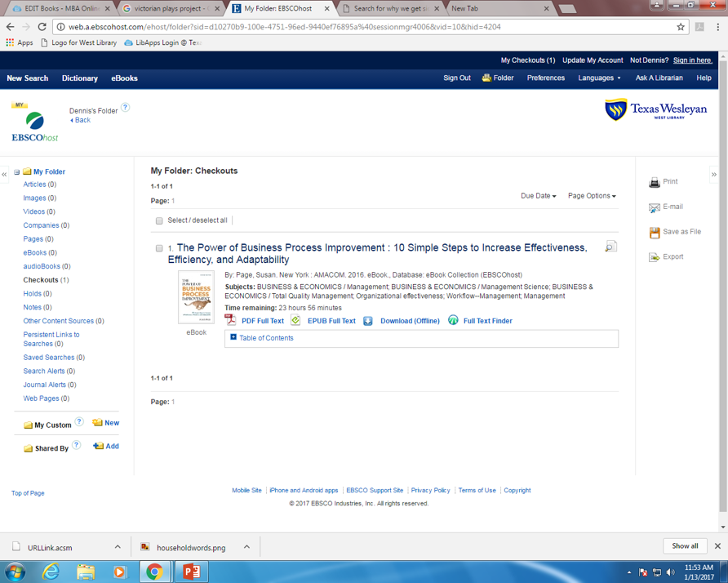
Task: Open the Due Date sort dropdown
Action: 538,196
